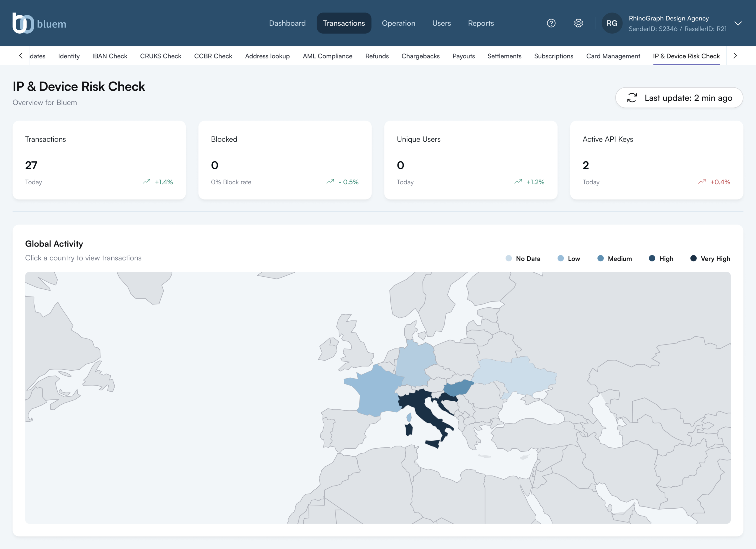Open the Settlements tab

pyautogui.click(x=504, y=56)
